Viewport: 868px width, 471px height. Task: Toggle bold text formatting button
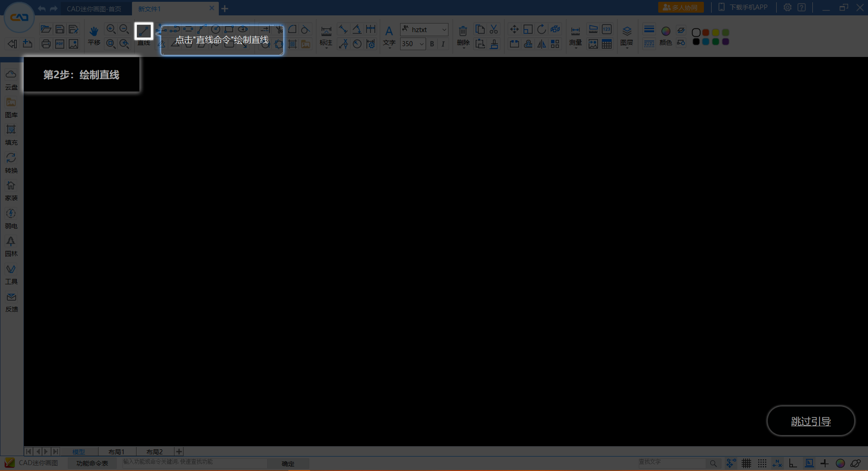point(432,44)
